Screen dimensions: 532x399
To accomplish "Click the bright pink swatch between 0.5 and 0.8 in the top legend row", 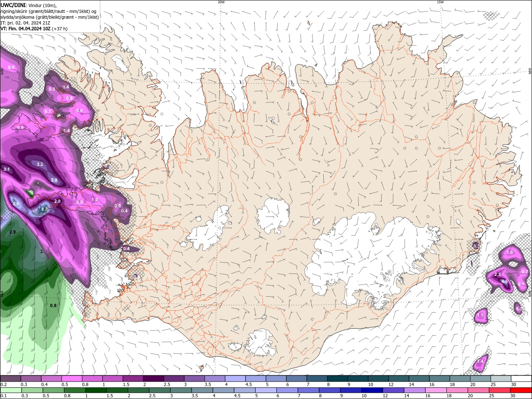I will 71,379.
